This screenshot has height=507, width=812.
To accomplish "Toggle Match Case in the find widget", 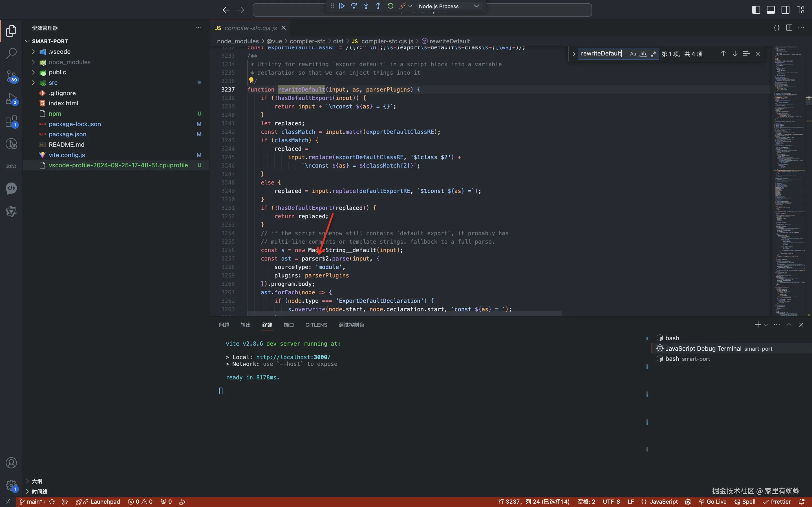I will point(633,54).
